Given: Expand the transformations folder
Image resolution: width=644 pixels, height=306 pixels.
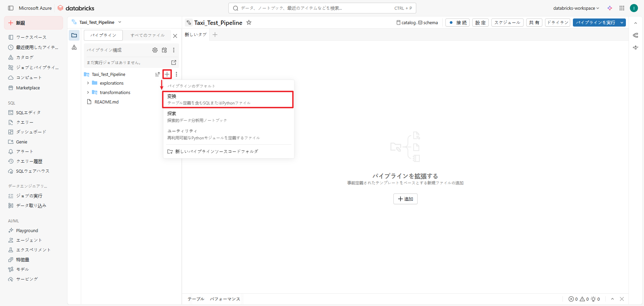Looking at the screenshot, I should pyautogui.click(x=88, y=92).
